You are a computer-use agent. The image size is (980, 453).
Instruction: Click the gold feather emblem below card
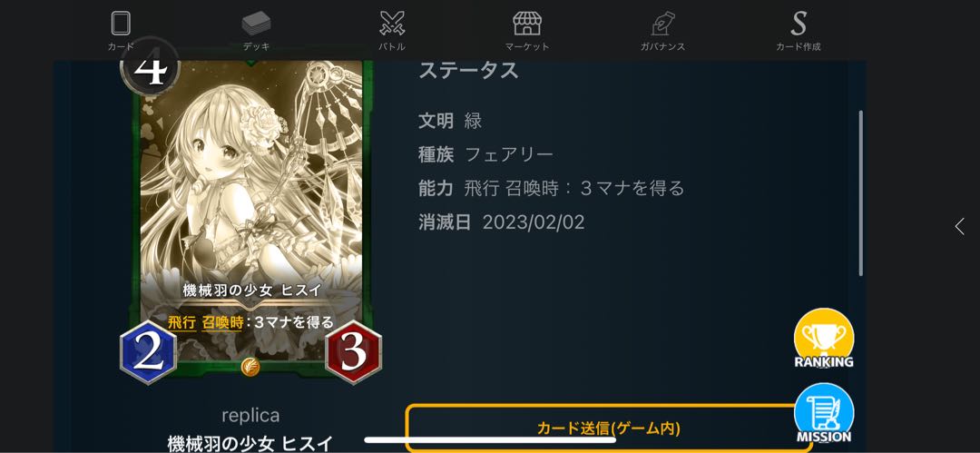(x=250, y=367)
